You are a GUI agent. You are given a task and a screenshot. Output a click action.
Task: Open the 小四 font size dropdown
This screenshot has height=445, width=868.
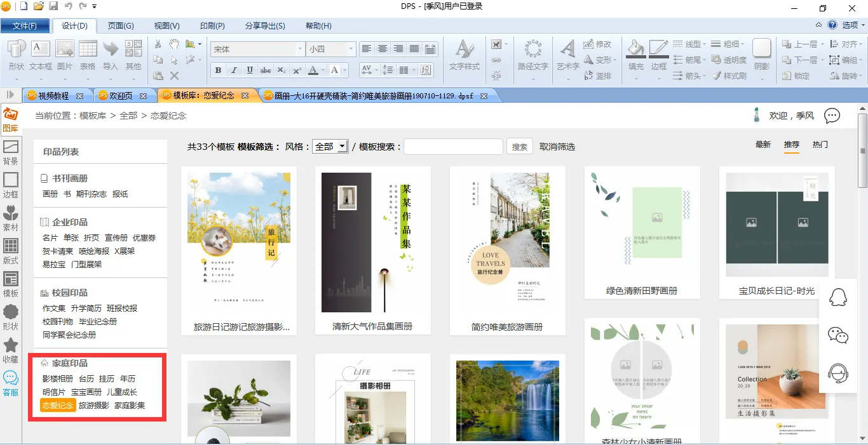pos(350,49)
